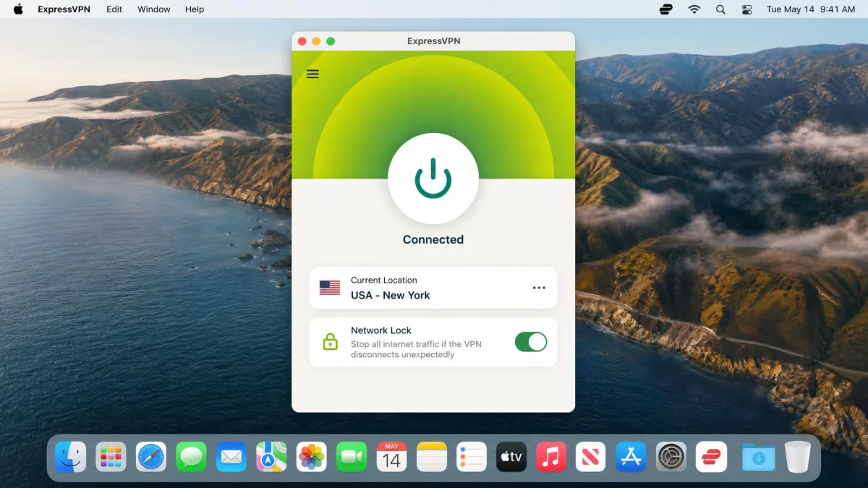Open News from the Dock
The image size is (868, 488).
point(591,457)
